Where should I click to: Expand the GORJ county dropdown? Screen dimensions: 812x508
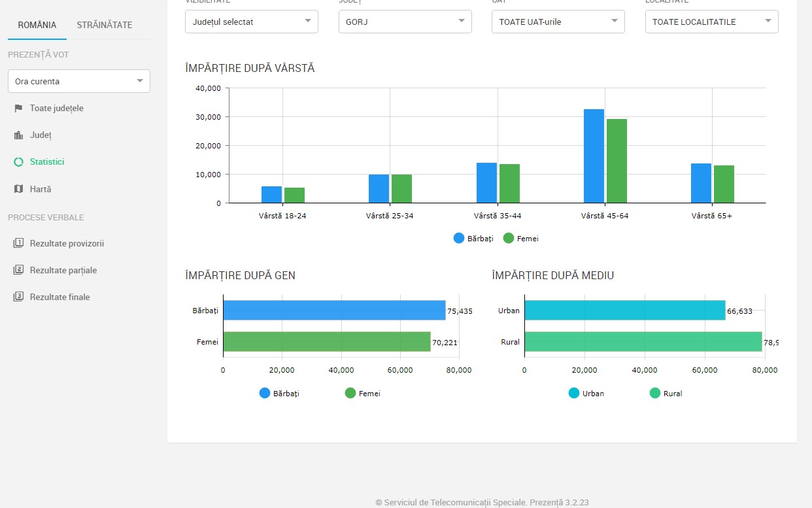[405, 22]
